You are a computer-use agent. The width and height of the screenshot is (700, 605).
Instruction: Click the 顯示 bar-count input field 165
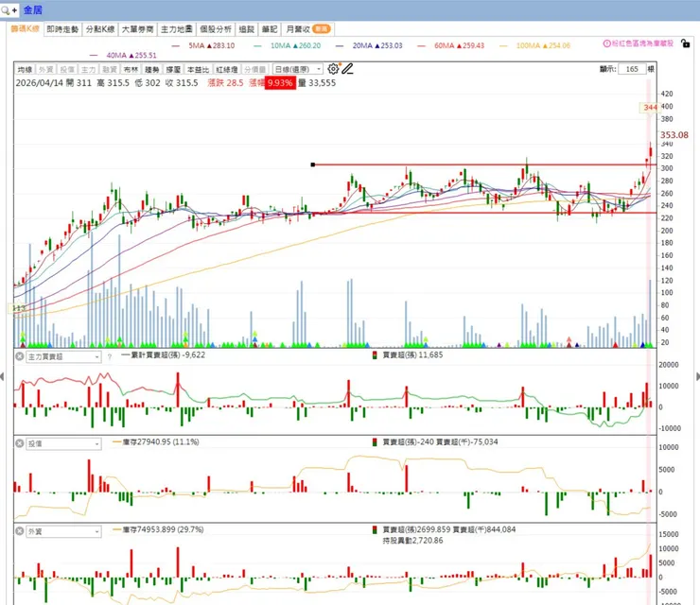[x=632, y=69]
